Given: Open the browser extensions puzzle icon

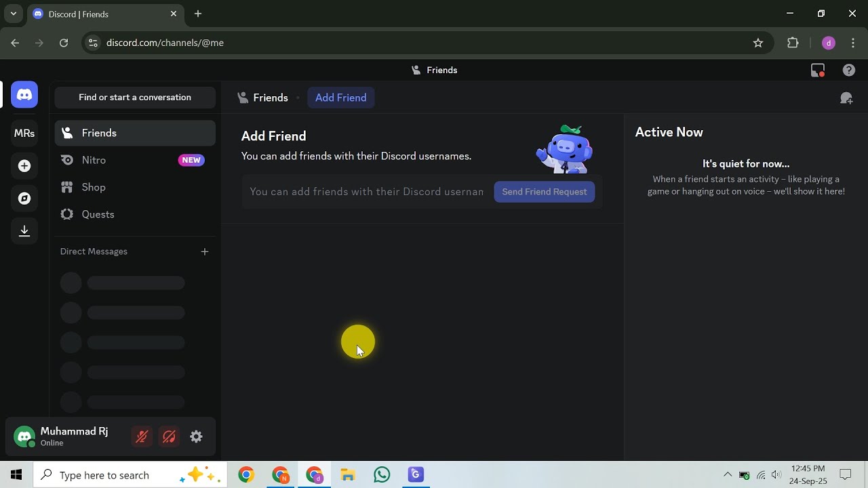Looking at the screenshot, I should pos(793,43).
